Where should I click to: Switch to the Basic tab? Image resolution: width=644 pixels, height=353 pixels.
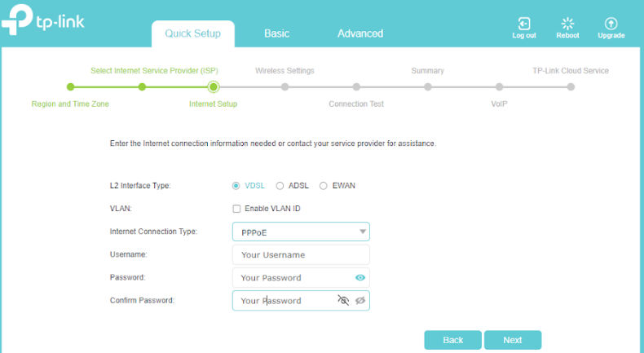pos(277,33)
